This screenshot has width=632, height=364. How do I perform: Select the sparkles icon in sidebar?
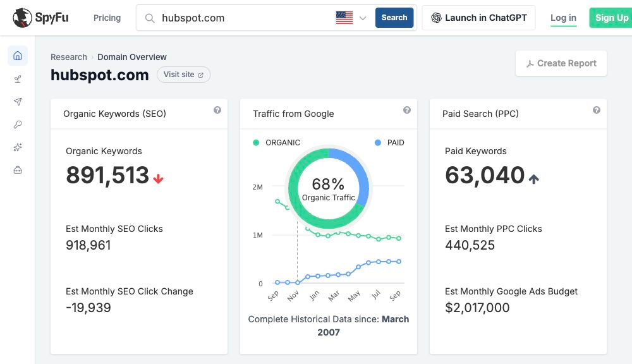click(x=18, y=147)
